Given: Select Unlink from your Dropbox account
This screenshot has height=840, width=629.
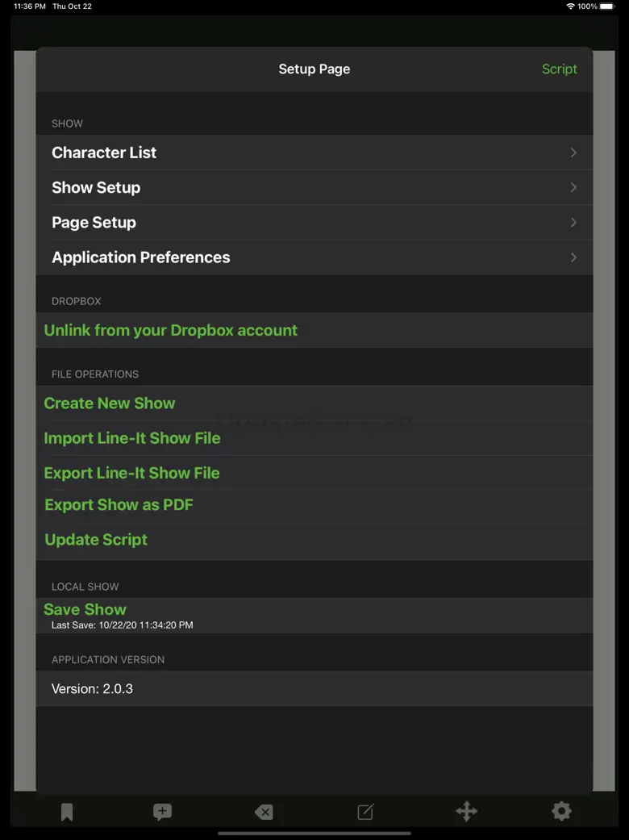Looking at the screenshot, I should 171,330.
